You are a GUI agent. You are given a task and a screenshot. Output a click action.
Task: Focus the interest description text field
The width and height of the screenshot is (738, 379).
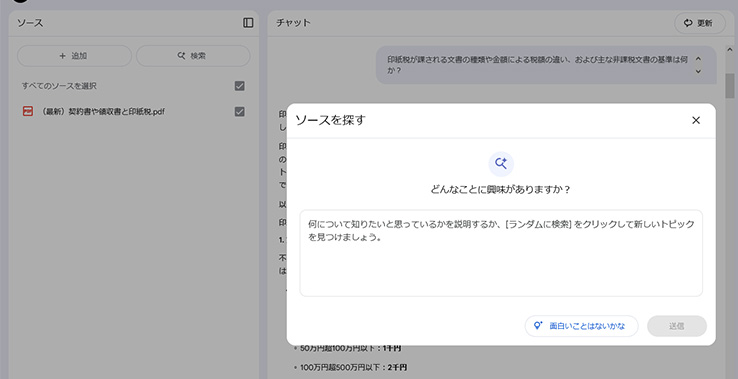coord(501,253)
